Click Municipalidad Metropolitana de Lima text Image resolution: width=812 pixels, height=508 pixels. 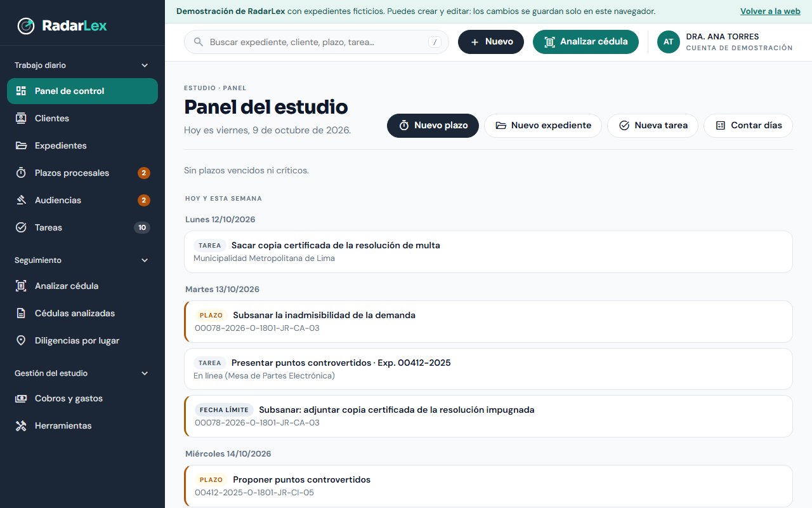pos(264,258)
